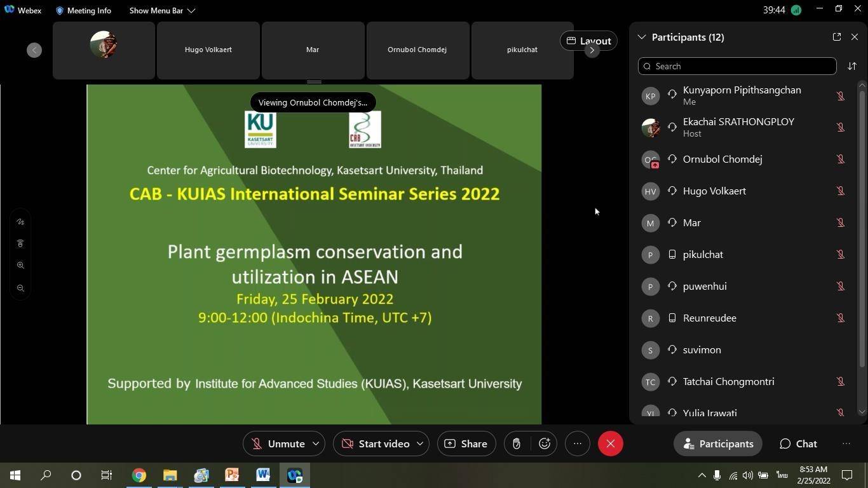The width and height of the screenshot is (868, 488).
Task: Toggle the muted mic for Reunreudee
Action: pos(840,318)
